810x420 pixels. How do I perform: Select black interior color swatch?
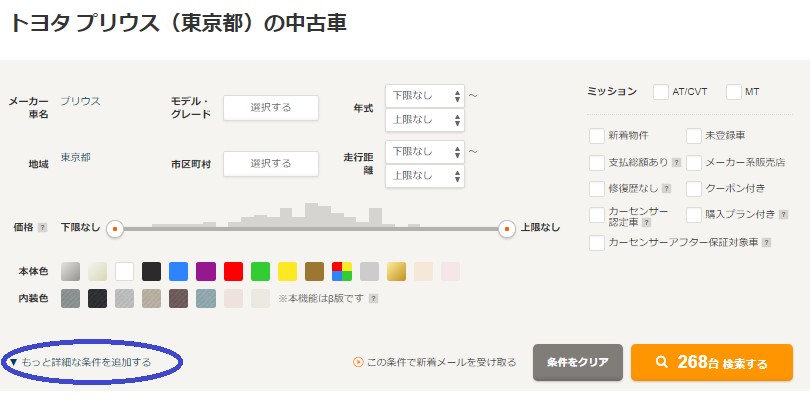tap(97, 299)
